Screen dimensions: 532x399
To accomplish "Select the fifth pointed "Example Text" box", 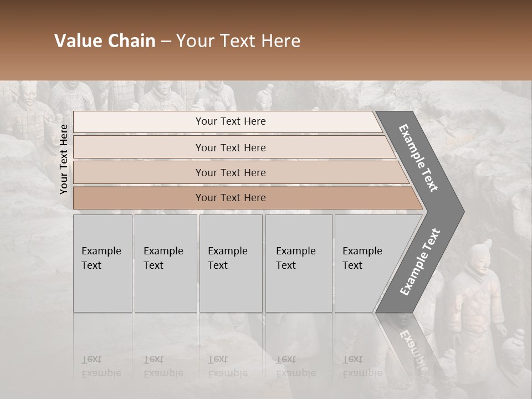I will (366, 263).
